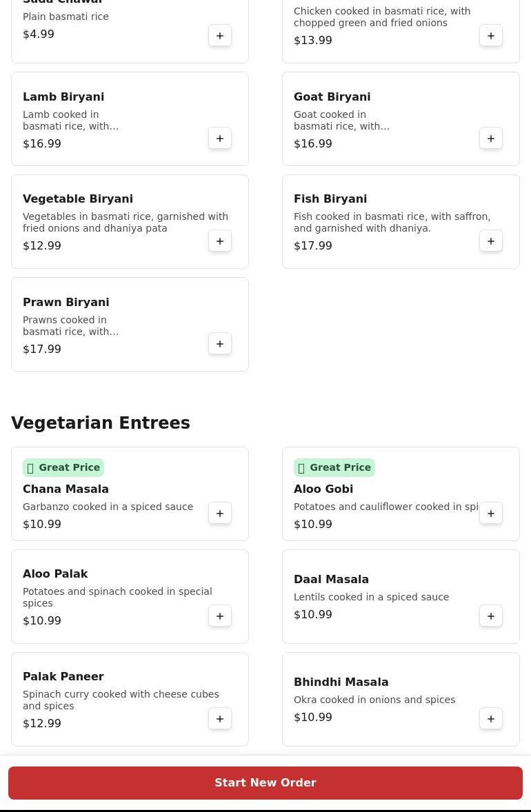
Task: Add Chana Masala using plus icon
Action: coord(220,514)
